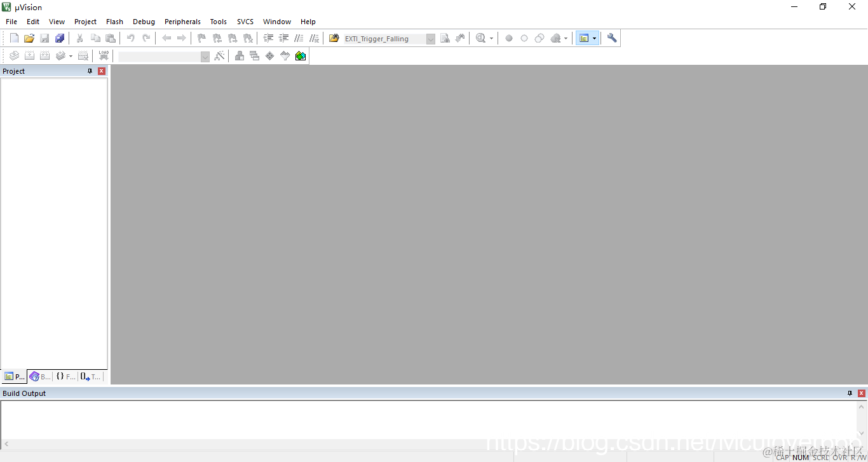Copy using the toolbar copy icon
Viewport: 868px width, 462px height.
95,38
